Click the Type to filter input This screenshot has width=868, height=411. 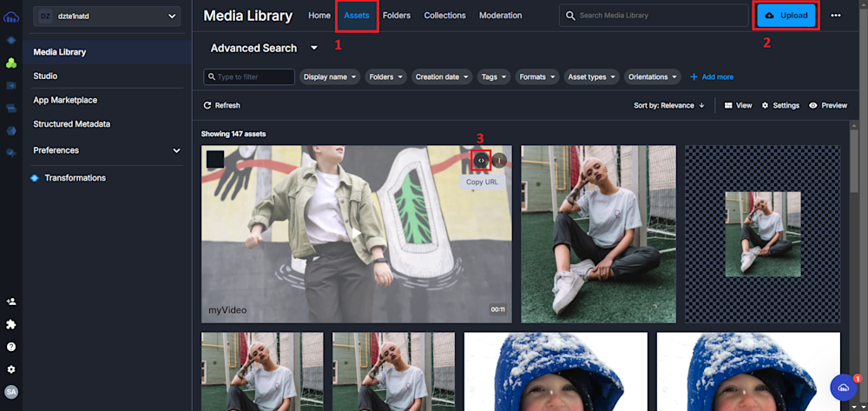249,77
